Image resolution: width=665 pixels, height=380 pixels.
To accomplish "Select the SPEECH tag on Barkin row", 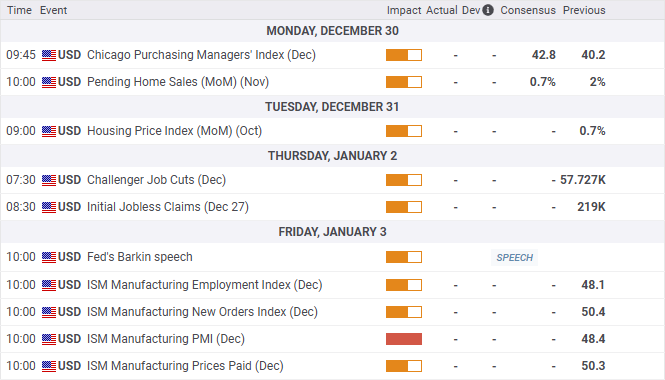I will [x=514, y=257].
